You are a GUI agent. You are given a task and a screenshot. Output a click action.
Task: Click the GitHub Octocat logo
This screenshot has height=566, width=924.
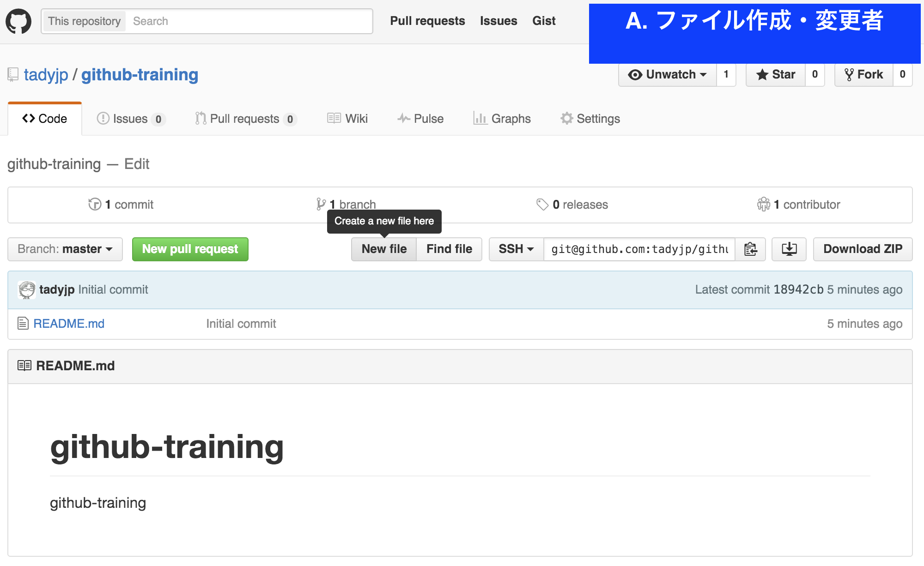pos(18,21)
